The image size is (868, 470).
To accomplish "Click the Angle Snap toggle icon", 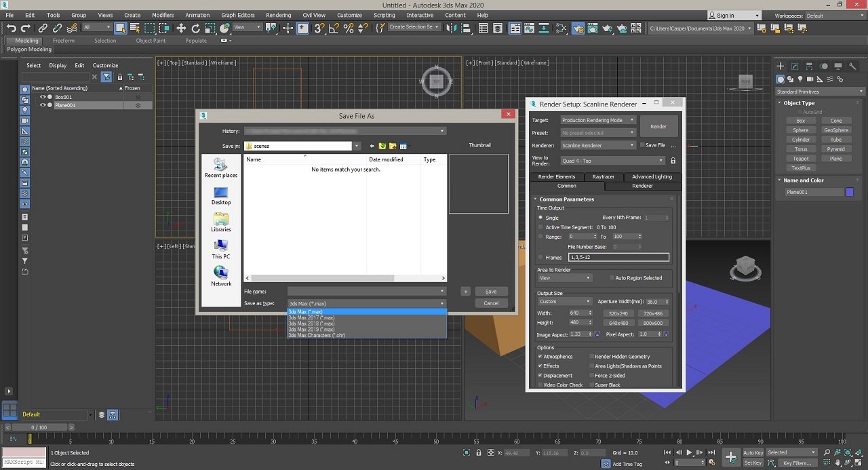I will [x=333, y=28].
